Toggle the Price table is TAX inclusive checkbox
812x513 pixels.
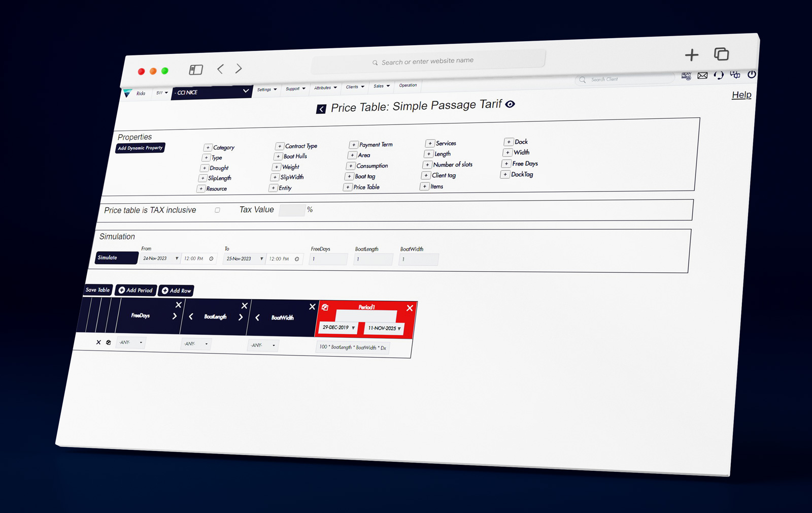coord(217,210)
